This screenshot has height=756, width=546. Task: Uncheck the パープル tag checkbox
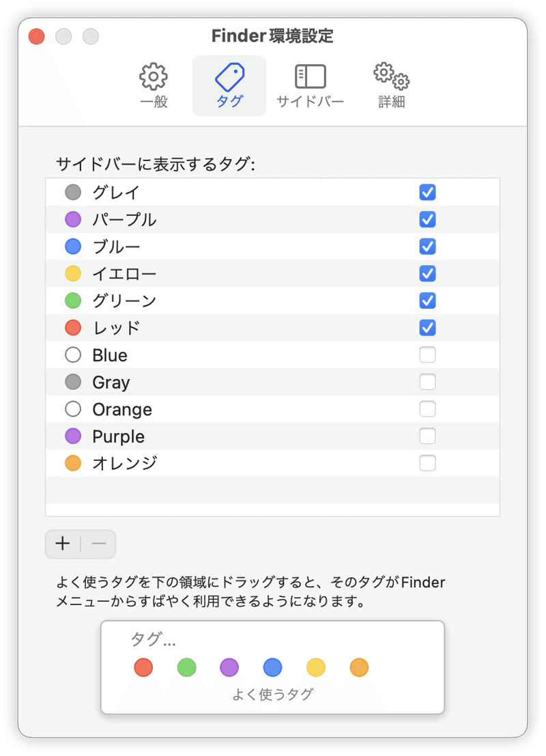click(x=427, y=219)
